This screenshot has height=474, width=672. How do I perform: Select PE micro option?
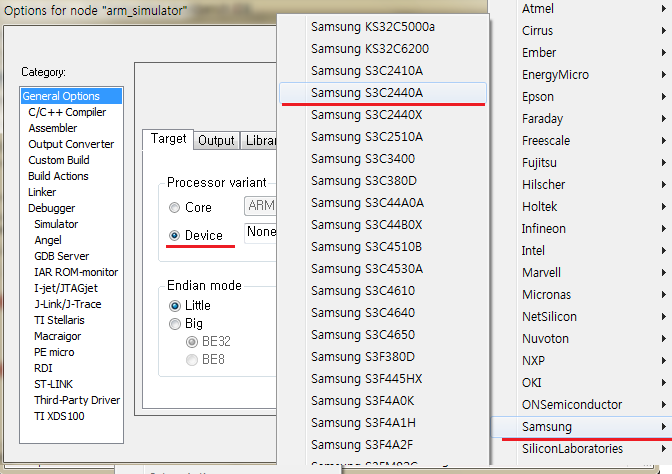coord(54,352)
